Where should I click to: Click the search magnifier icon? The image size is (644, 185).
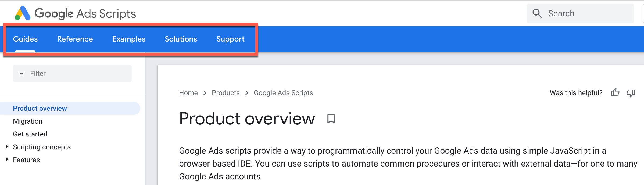click(537, 13)
